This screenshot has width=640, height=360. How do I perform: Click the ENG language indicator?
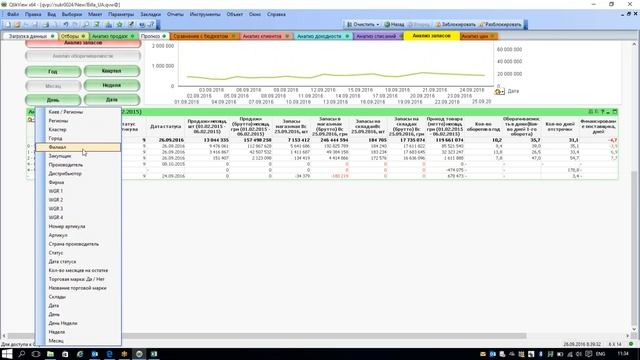(x=600, y=354)
